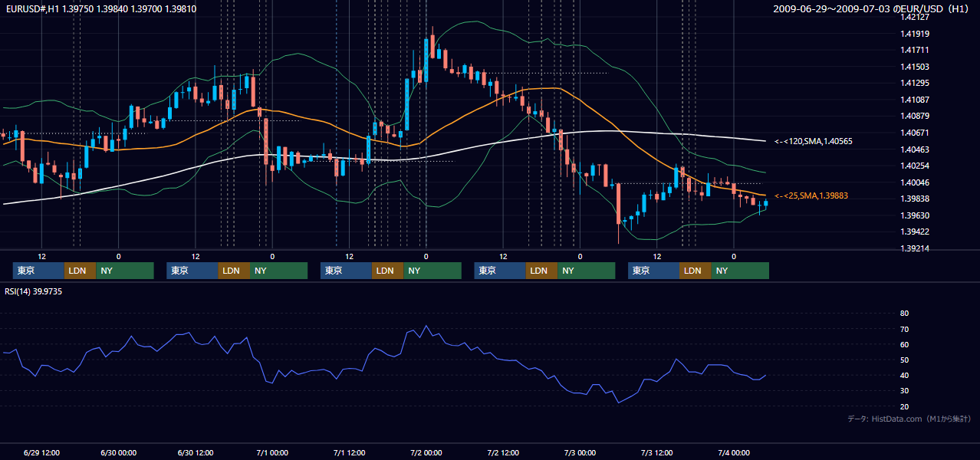Click the 1.41087 price axis label
The width and height of the screenshot is (980, 460).
pos(916,100)
